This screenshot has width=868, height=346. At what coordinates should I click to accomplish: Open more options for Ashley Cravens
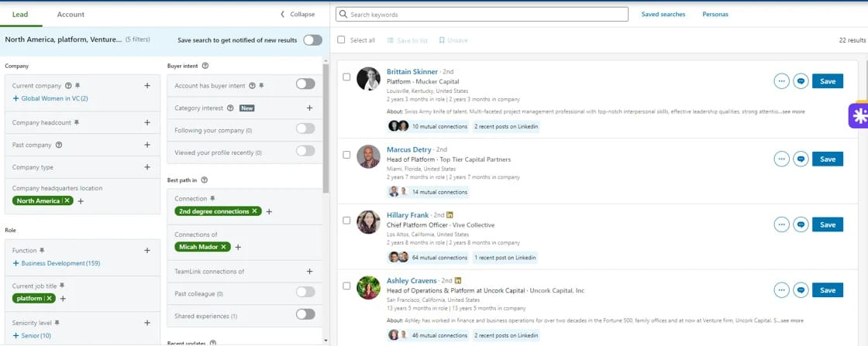(782, 290)
